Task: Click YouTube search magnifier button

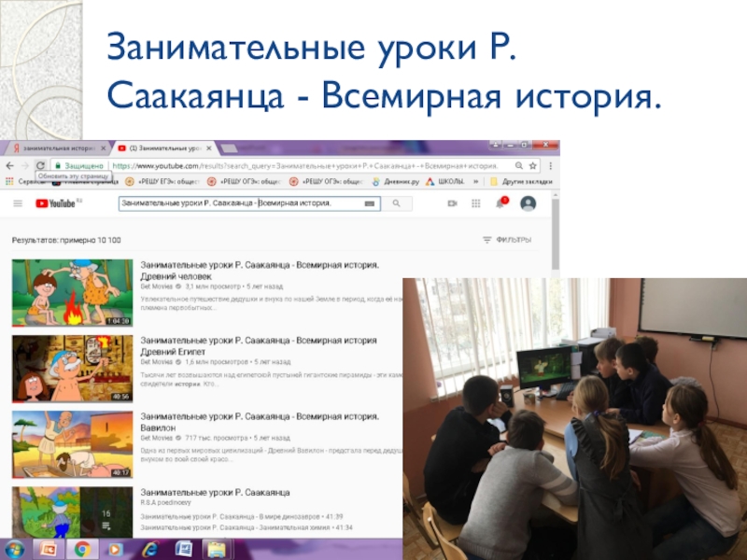Action: point(396,203)
